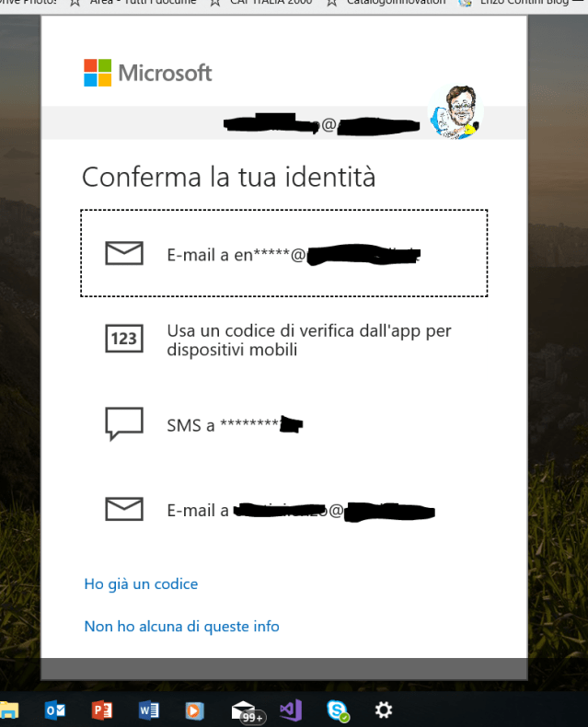This screenshot has height=727, width=588.
Task: Click the SMS speech bubble icon
Action: [124, 423]
